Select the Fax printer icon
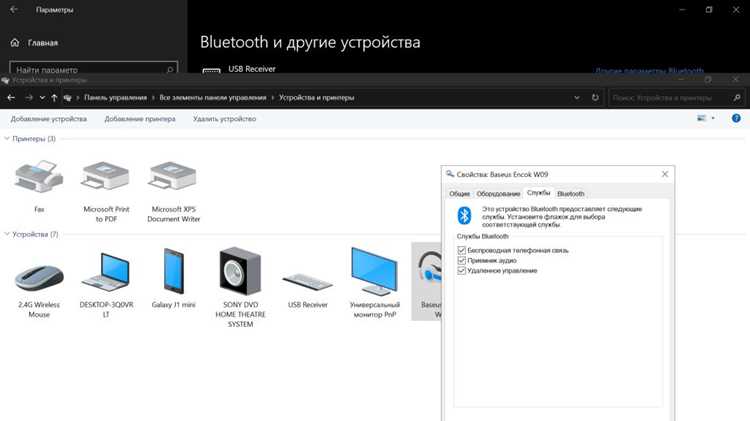The image size is (750, 421). click(x=39, y=177)
